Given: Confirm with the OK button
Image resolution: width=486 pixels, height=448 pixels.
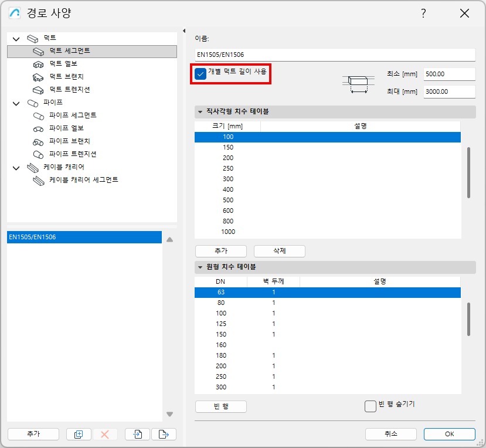Looking at the screenshot, I should pos(450,435).
